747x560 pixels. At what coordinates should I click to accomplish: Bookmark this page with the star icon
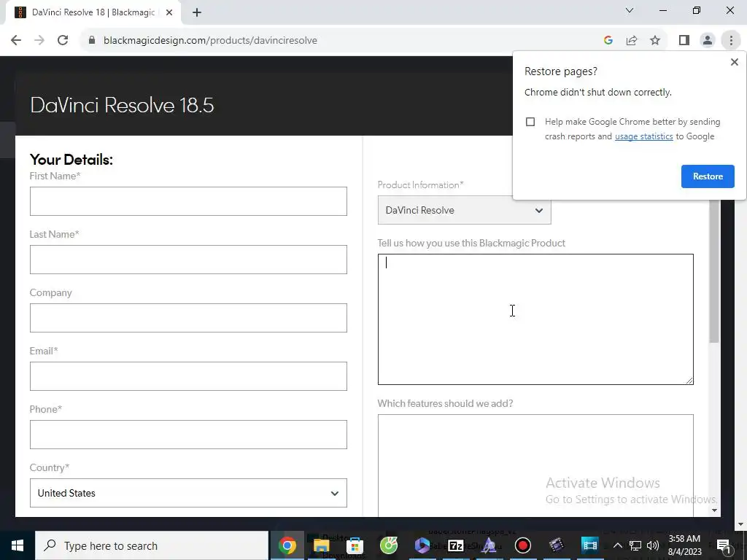(x=655, y=41)
